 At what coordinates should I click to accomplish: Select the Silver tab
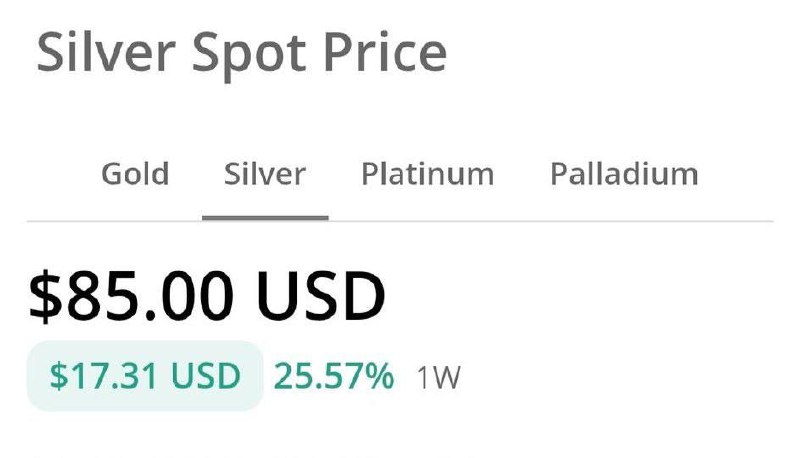click(x=265, y=174)
